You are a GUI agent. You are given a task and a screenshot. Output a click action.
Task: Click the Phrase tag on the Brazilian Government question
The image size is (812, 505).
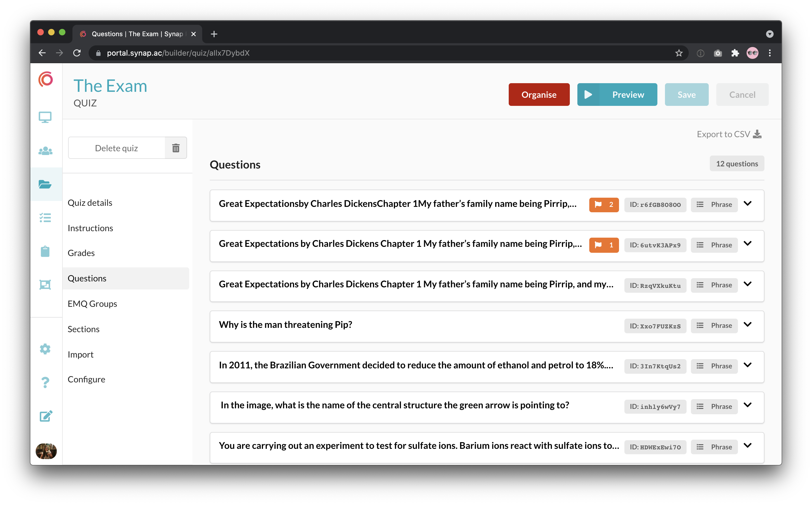tap(714, 366)
